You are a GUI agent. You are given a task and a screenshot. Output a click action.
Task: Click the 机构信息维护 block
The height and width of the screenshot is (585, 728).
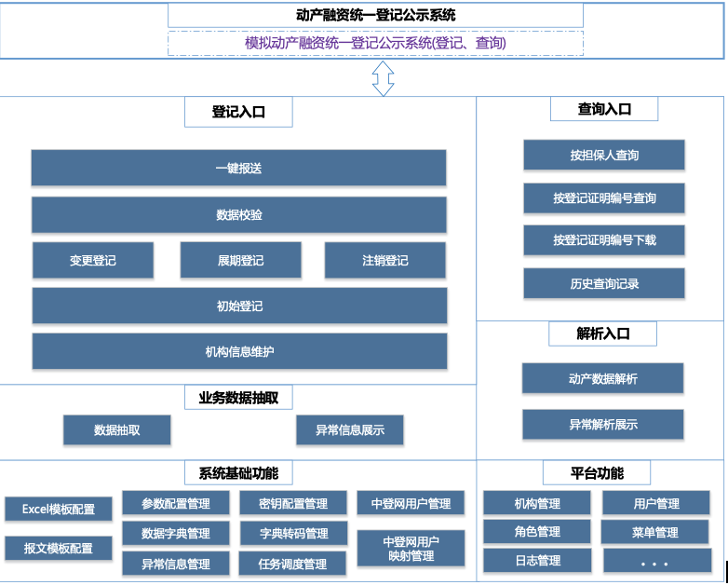point(238,352)
